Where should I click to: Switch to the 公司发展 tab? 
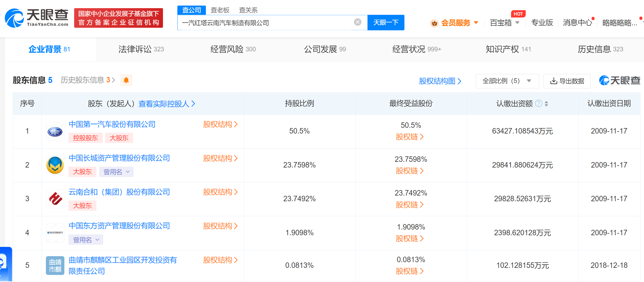[325, 49]
